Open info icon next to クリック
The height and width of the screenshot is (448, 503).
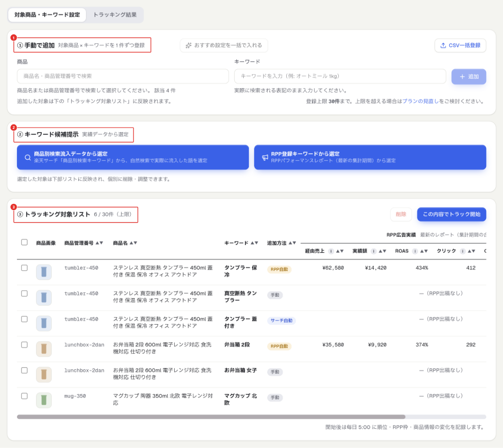pos(462,251)
